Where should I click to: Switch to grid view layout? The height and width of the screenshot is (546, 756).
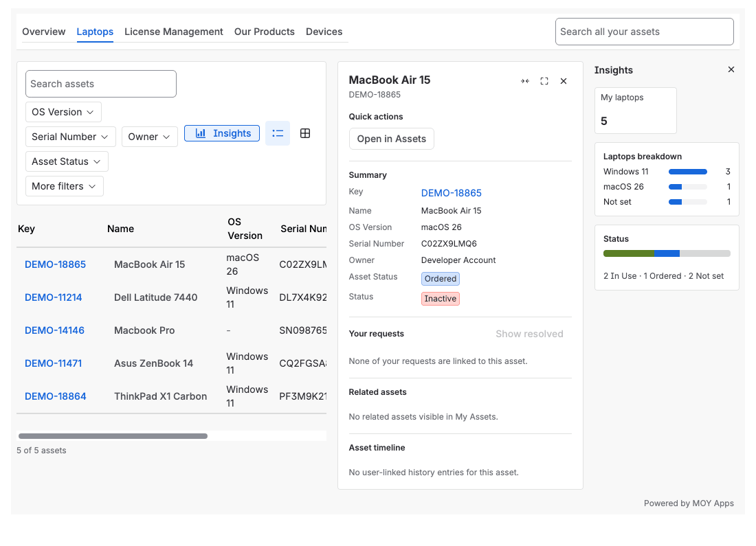(305, 133)
